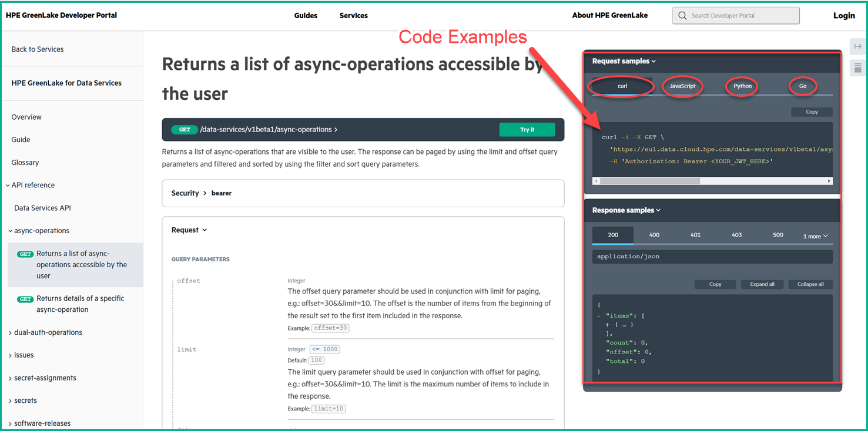Click left arrow of code sample scrollbar

[x=596, y=181]
